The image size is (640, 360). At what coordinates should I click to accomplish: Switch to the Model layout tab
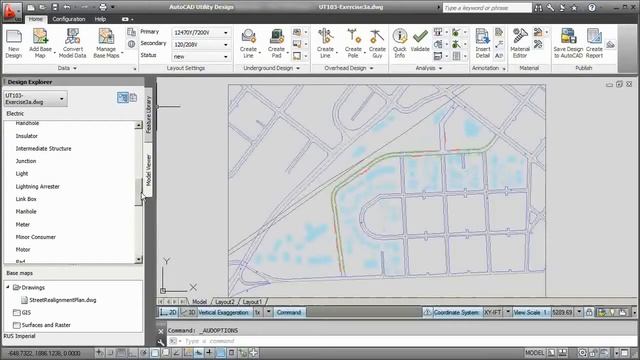click(x=199, y=302)
